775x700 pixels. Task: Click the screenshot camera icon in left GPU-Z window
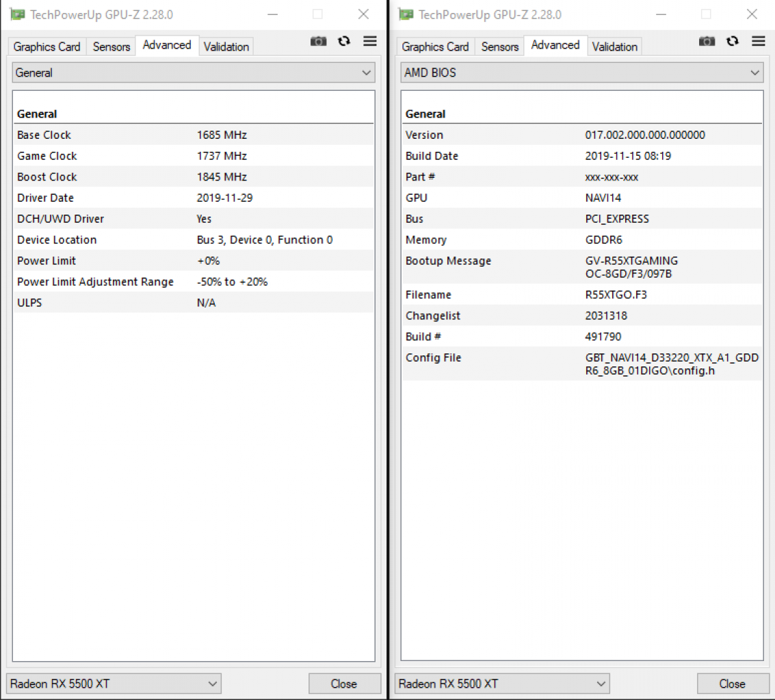(x=318, y=42)
